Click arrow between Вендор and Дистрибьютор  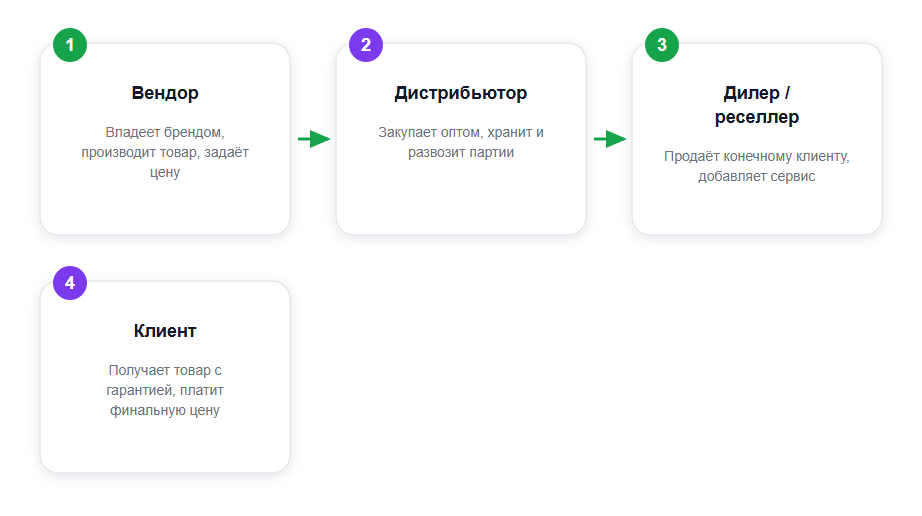pyautogui.click(x=314, y=139)
